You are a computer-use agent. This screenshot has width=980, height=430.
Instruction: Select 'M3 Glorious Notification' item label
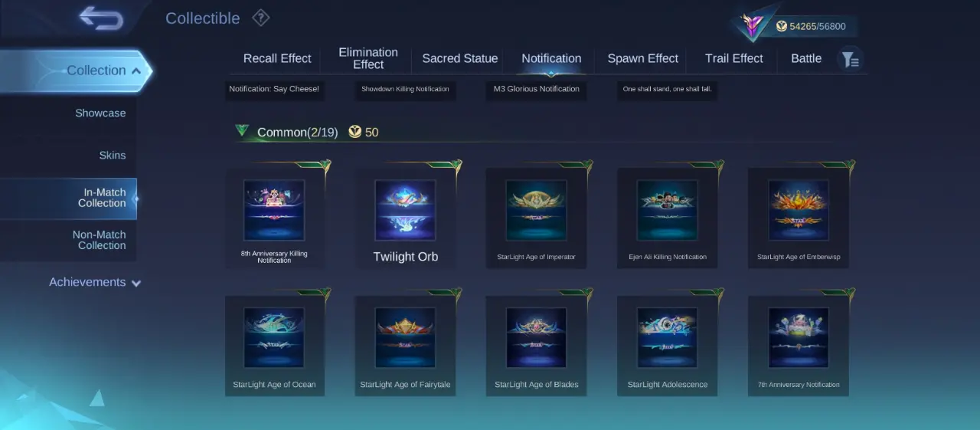[x=536, y=90]
